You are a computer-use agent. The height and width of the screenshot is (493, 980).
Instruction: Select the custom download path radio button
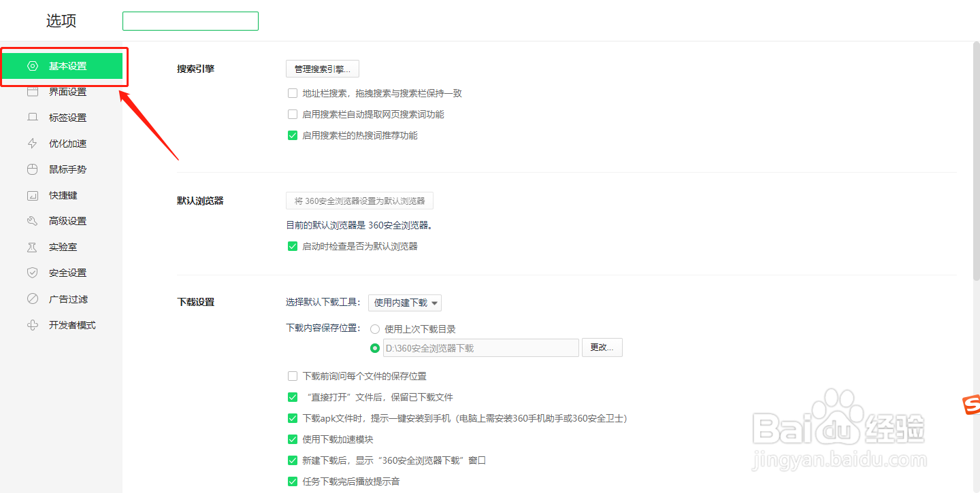click(375, 348)
